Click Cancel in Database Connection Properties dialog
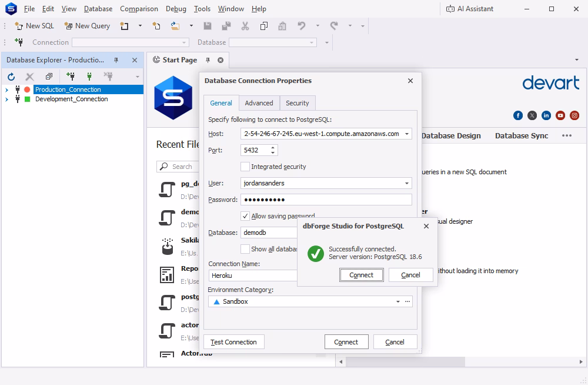Screen dimensions: 588x385 (395, 342)
